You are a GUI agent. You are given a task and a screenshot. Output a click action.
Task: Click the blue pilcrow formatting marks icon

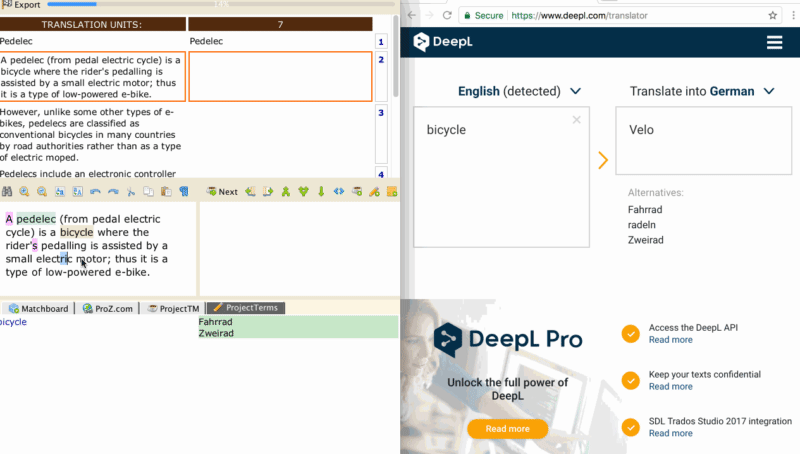tap(184, 192)
